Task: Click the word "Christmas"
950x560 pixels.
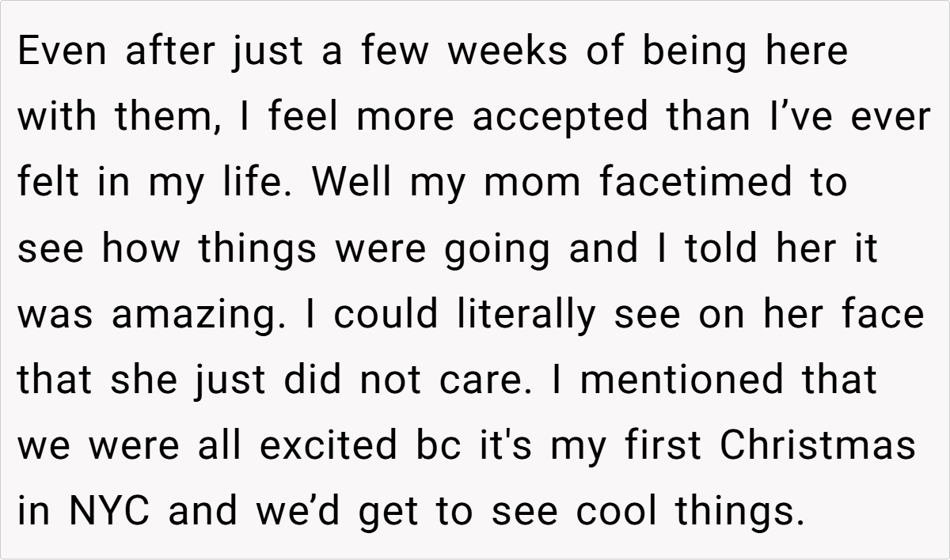Action: point(817,445)
